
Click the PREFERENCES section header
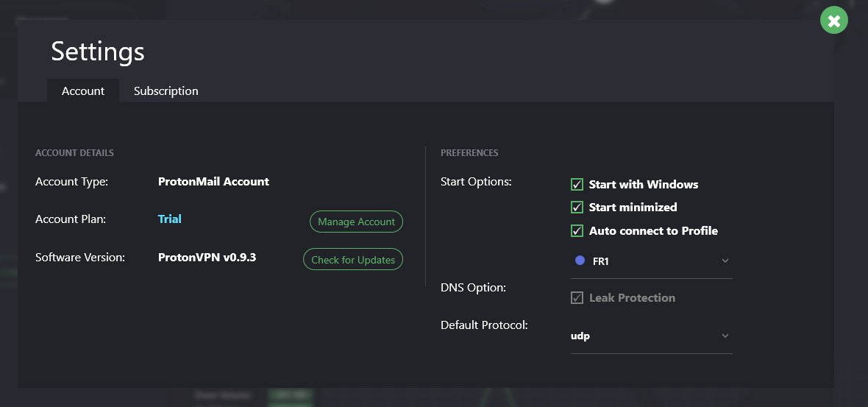click(469, 153)
